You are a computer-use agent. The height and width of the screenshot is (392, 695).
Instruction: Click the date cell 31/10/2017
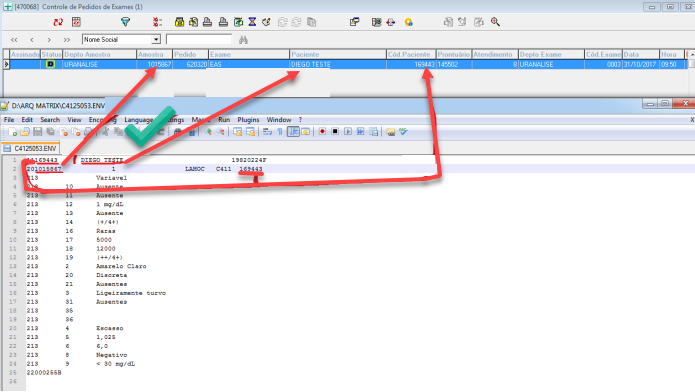tap(640, 65)
